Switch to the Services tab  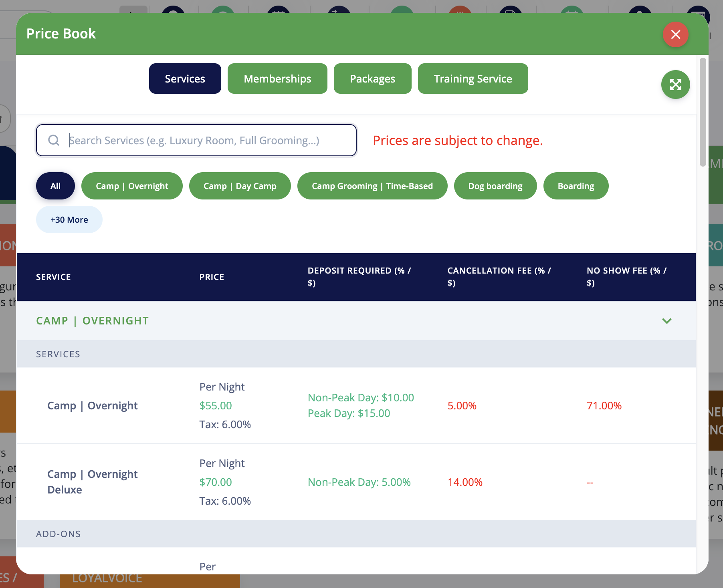[185, 79]
